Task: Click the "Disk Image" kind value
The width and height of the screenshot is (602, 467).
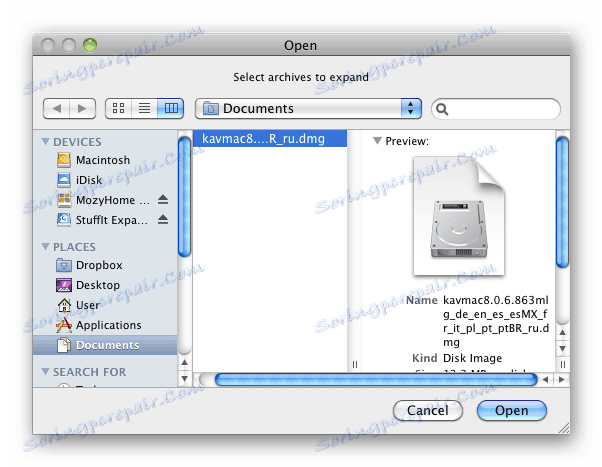Action: point(472,358)
